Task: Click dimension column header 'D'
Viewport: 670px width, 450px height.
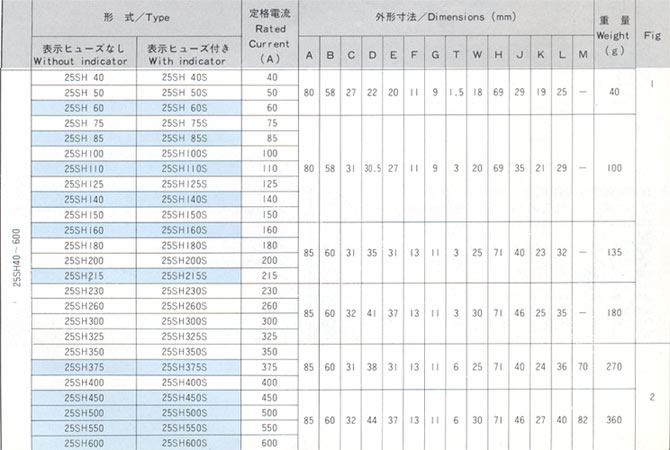Action: [x=372, y=53]
